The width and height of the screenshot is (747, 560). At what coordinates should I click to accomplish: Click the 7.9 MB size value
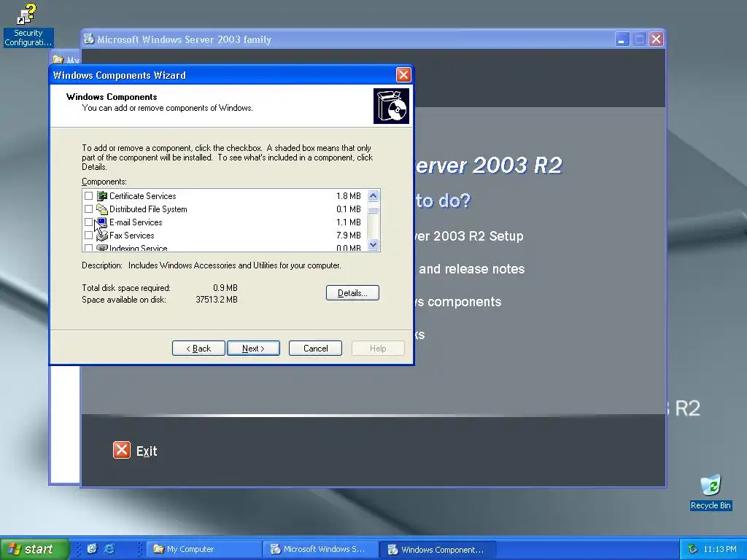click(x=348, y=236)
